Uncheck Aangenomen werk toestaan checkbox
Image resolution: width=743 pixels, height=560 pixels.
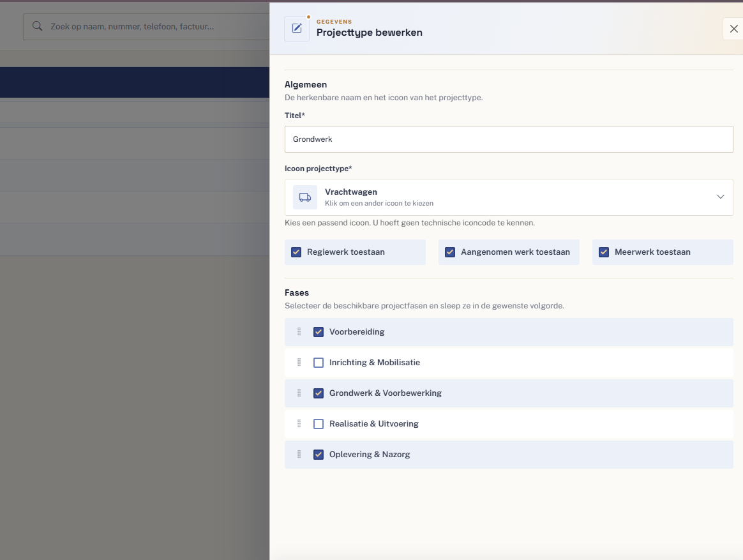pyautogui.click(x=450, y=252)
